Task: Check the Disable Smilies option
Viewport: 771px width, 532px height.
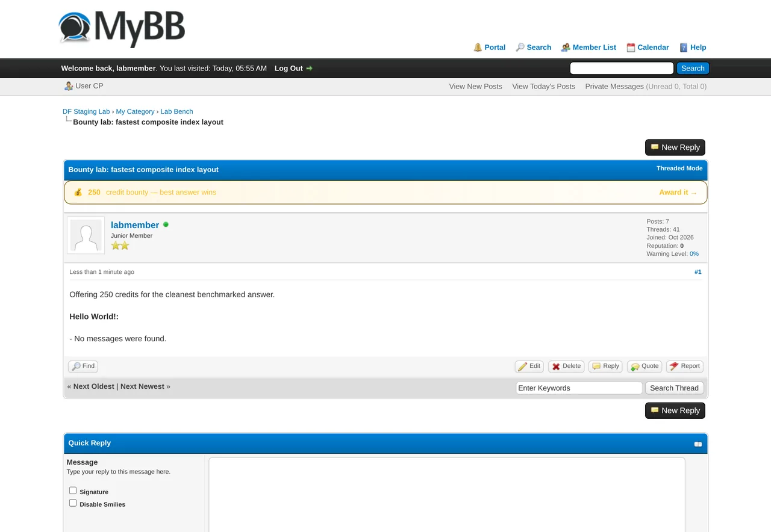Action: 73,503
